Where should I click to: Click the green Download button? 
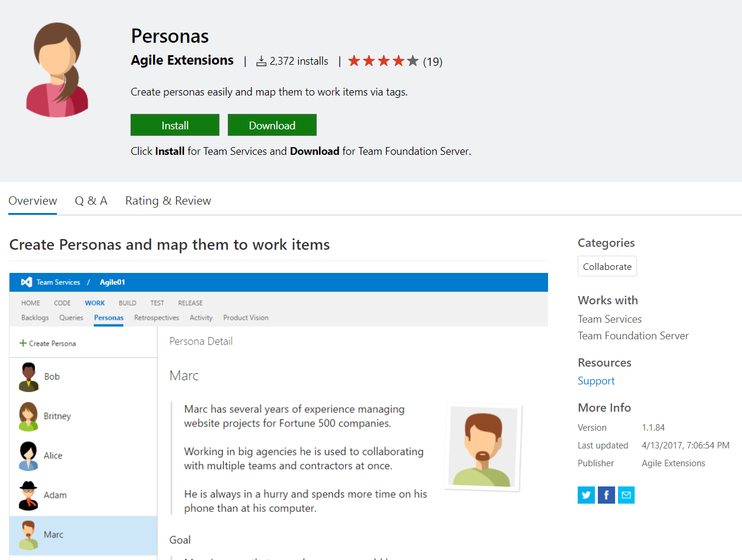[272, 125]
